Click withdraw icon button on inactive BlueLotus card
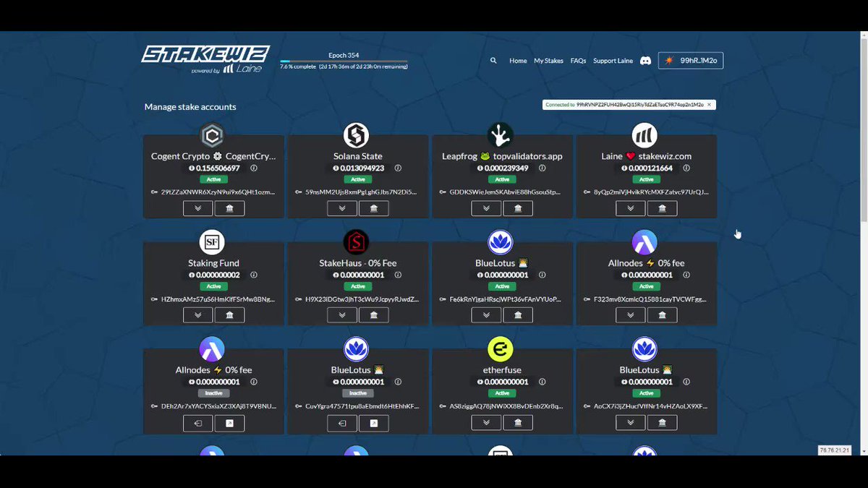This screenshot has width=868, height=488. [342, 423]
